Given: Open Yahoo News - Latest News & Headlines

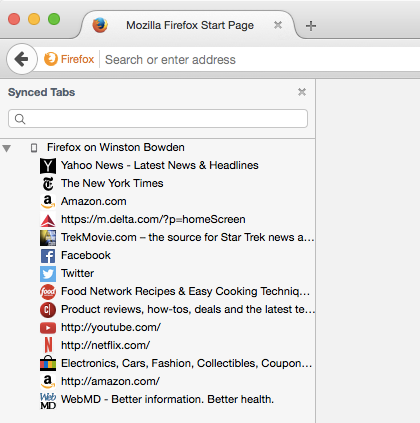Looking at the screenshot, I should [x=160, y=165].
